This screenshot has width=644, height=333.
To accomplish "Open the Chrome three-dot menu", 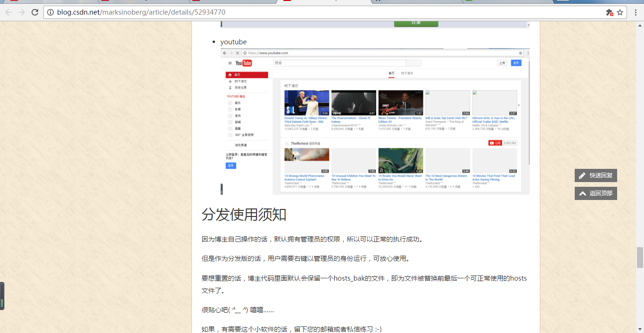I will coord(635,12).
